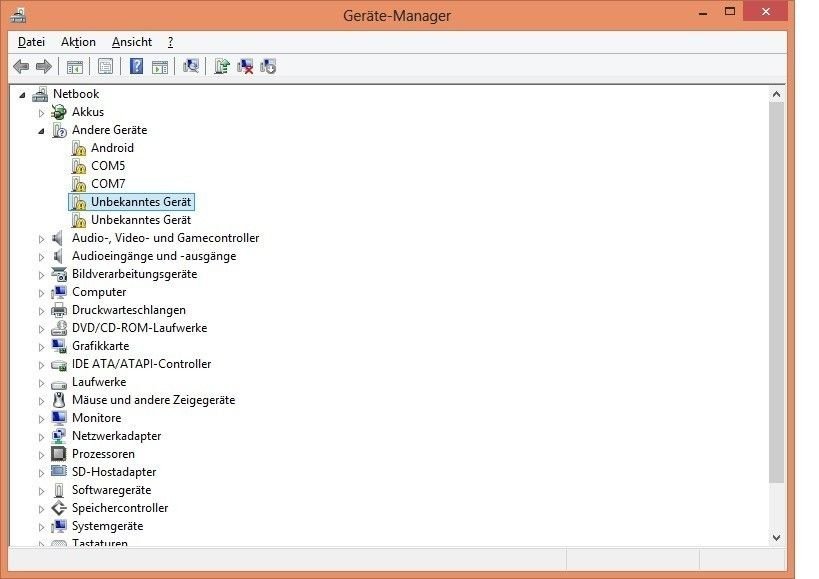Image resolution: width=819 pixels, height=579 pixels.
Task: Open the ? help menu
Action: coord(170,42)
